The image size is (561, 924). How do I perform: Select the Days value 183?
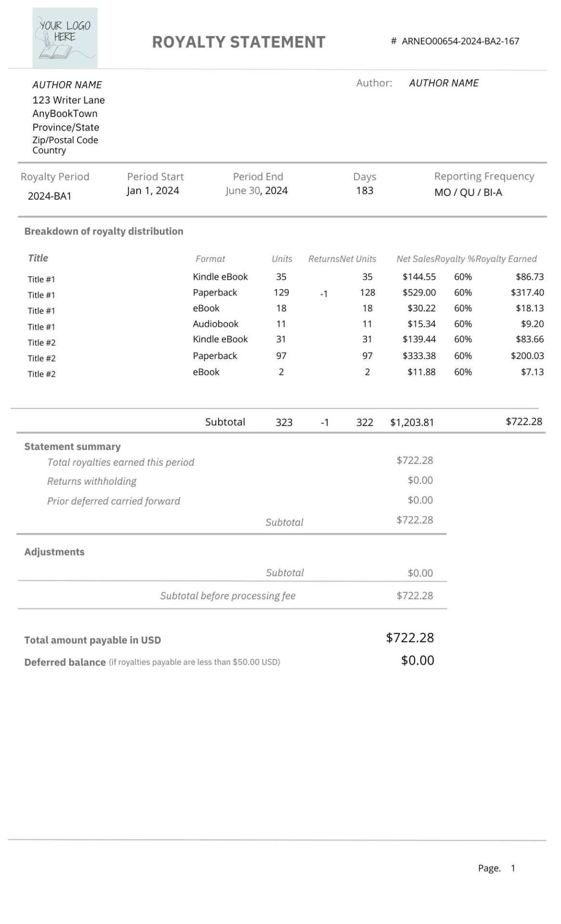pyautogui.click(x=365, y=191)
